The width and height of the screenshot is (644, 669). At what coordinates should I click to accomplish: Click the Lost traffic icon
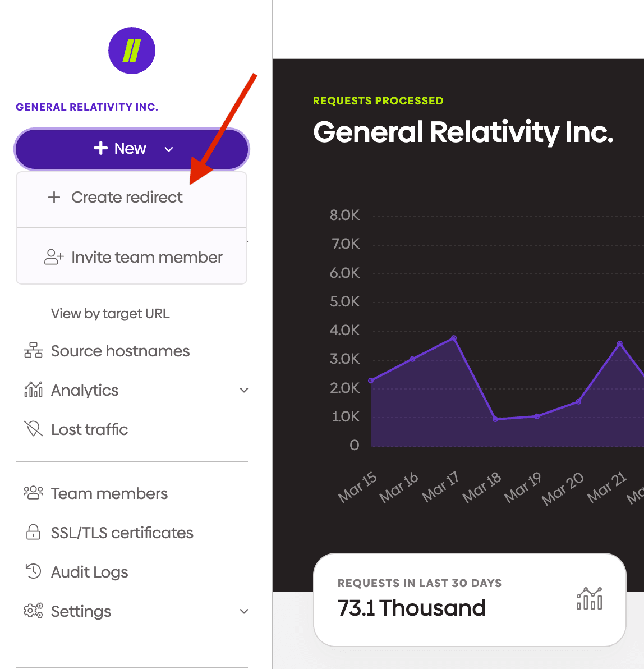[34, 429]
